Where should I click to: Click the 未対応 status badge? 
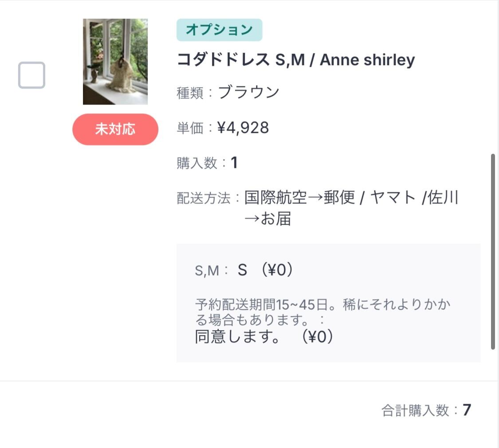pyautogui.click(x=115, y=129)
